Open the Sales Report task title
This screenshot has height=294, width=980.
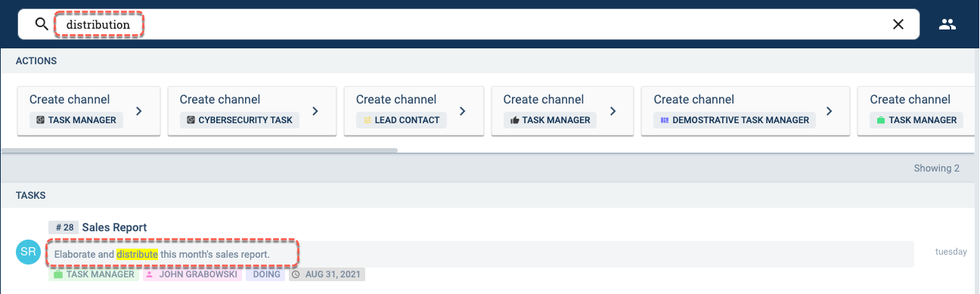(114, 227)
